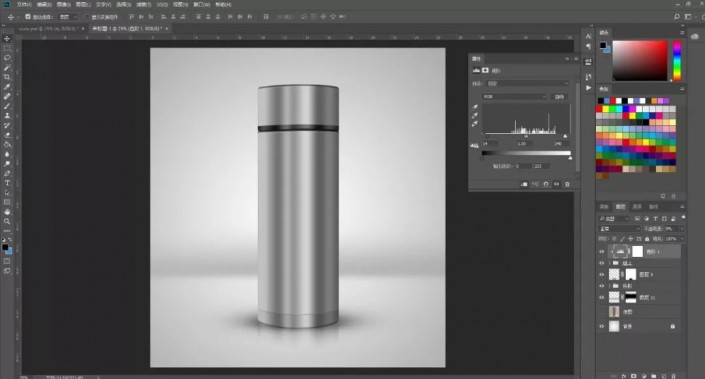The height and width of the screenshot is (379, 705).
Task: Click the new adjustment layer icon
Action: click(644, 376)
